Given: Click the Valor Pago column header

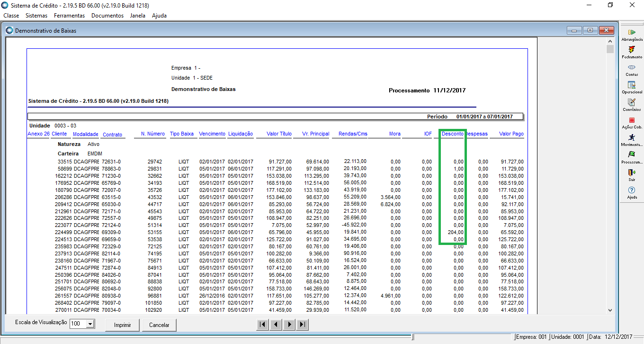Looking at the screenshot, I should pos(511,134).
